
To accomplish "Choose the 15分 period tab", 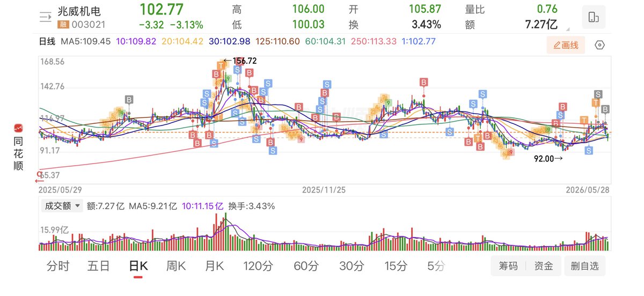I will 396,265.
